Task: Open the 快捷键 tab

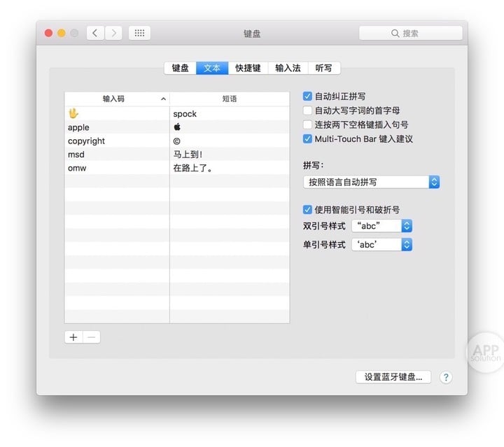Action: click(248, 68)
